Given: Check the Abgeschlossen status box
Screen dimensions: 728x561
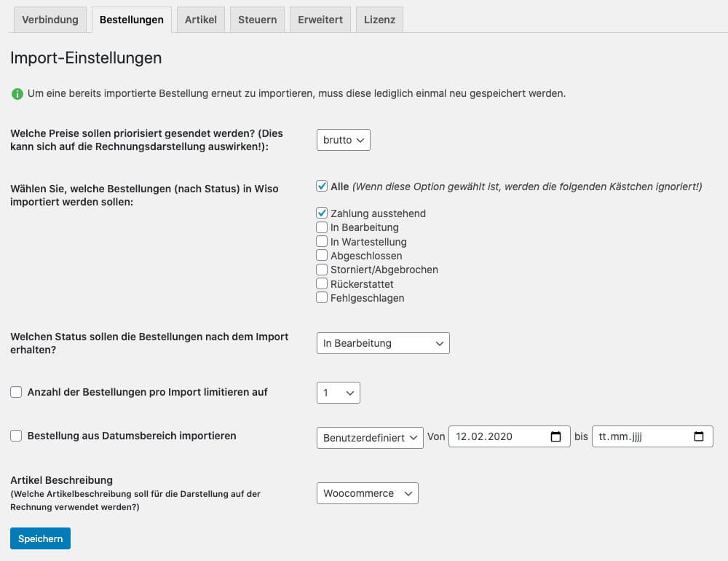Looking at the screenshot, I should point(322,255).
